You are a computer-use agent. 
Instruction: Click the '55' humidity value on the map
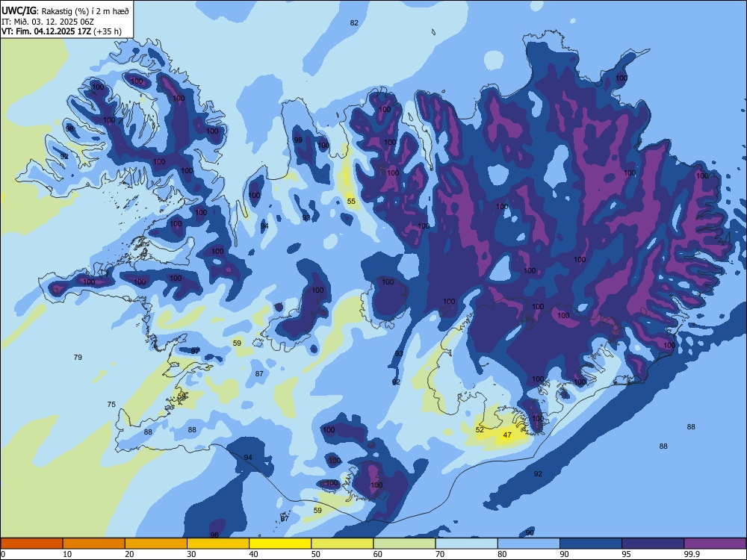point(351,202)
